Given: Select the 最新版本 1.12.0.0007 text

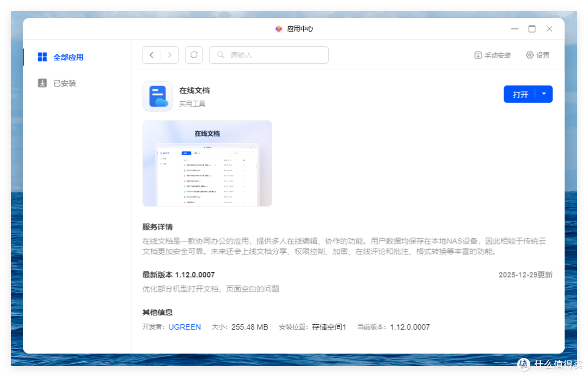Looking at the screenshot, I should tap(179, 275).
